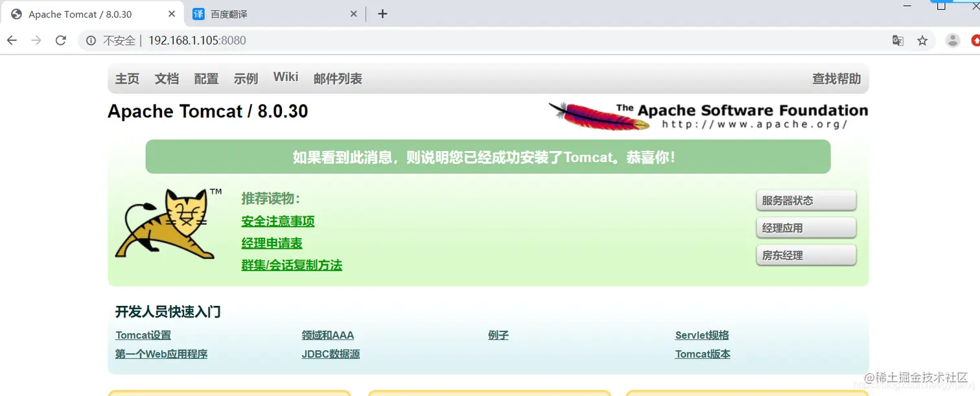
Task: Click the green Tomcat installation success banner
Action: [x=488, y=156]
